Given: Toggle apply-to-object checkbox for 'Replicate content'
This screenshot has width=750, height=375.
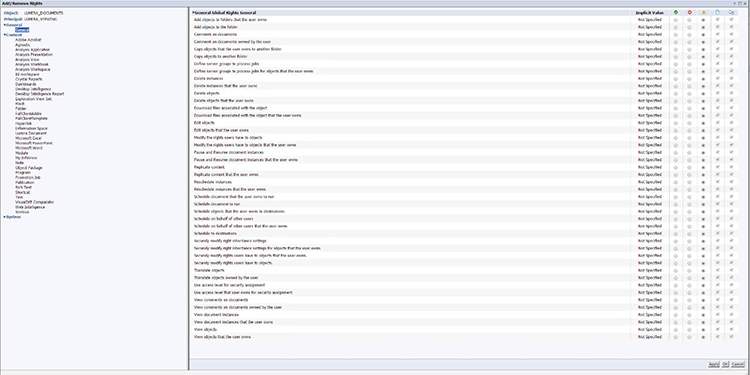Looking at the screenshot, I should (x=717, y=167).
